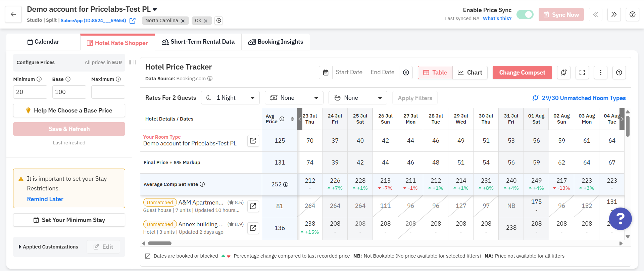The image size is (644, 271).
Task: Click the Base price input field
Action: coord(69,92)
